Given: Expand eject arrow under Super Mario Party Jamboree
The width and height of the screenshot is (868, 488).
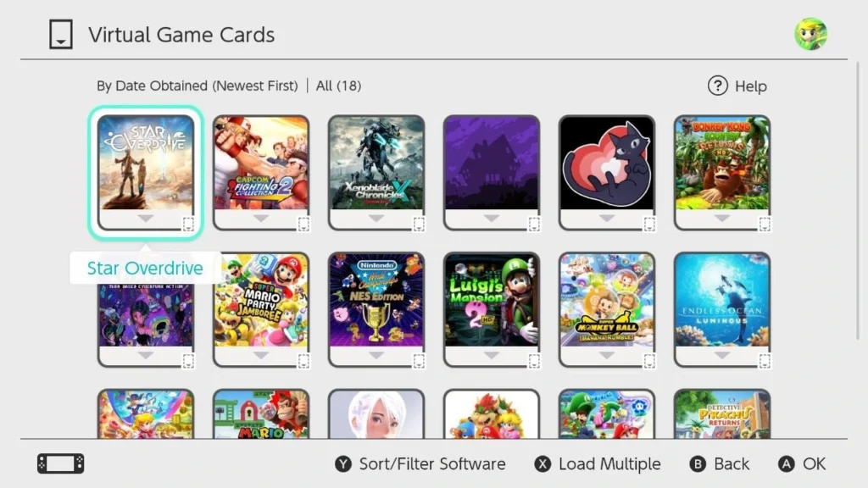Looking at the screenshot, I should tap(261, 355).
